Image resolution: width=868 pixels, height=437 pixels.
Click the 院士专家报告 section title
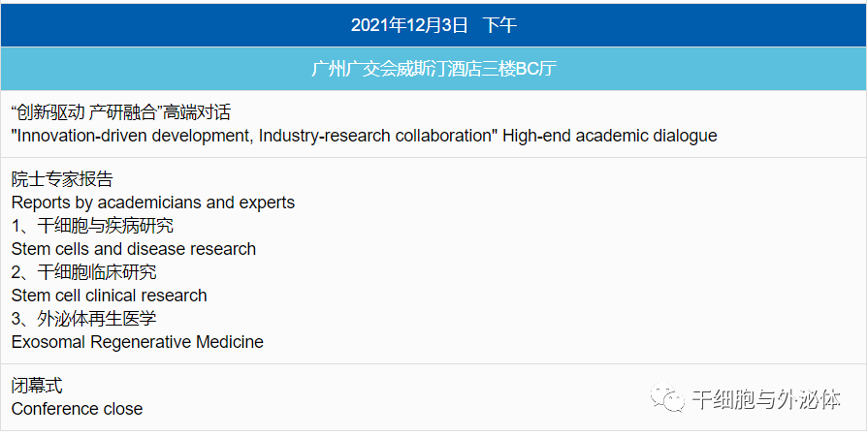tap(62, 179)
